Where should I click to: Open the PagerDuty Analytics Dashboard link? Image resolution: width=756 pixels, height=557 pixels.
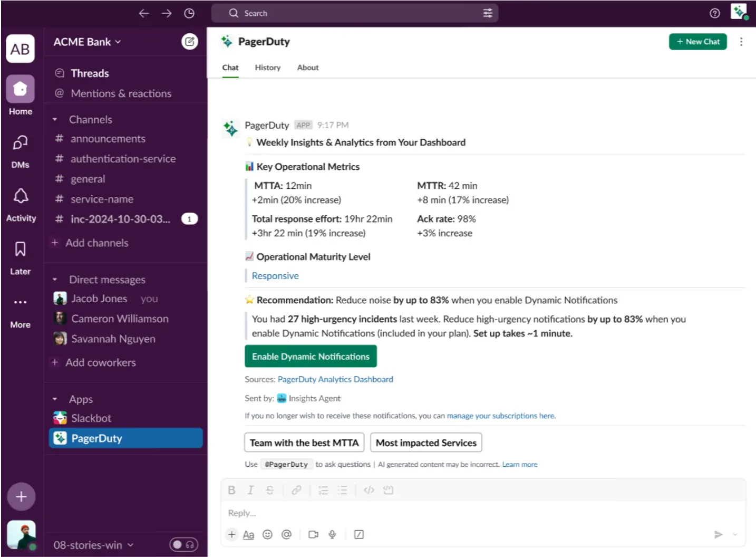click(335, 379)
